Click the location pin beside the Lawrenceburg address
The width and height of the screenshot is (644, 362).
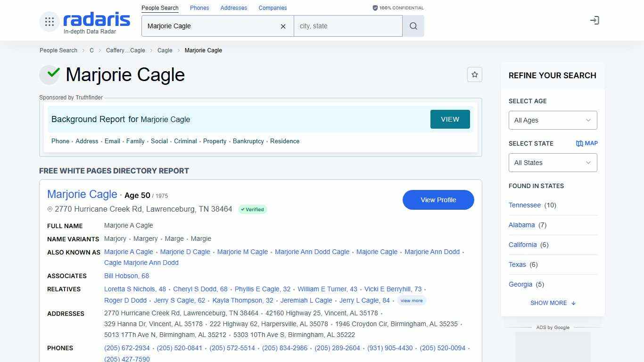click(x=50, y=209)
